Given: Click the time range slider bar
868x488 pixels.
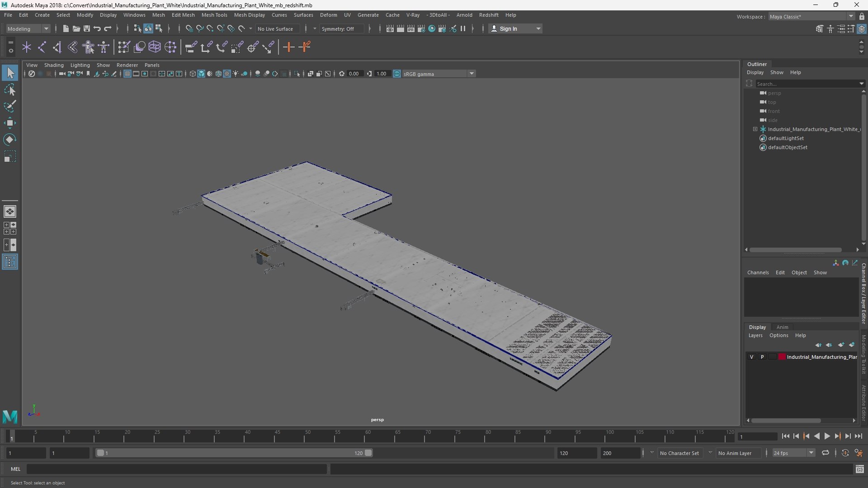Looking at the screenshot, I should pos(234,453).
